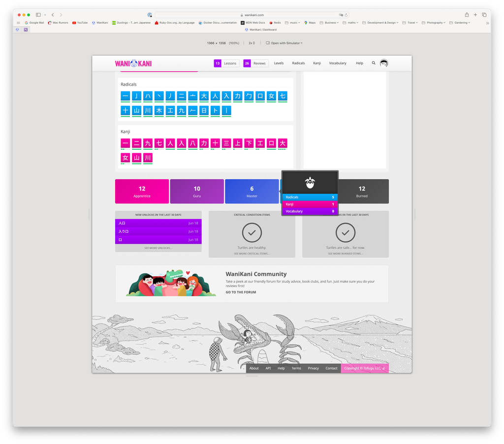The width and height of the screenshot is (504, 444).
Task: Select the purple pinned tab icon
Action: [x=26, y=30]
